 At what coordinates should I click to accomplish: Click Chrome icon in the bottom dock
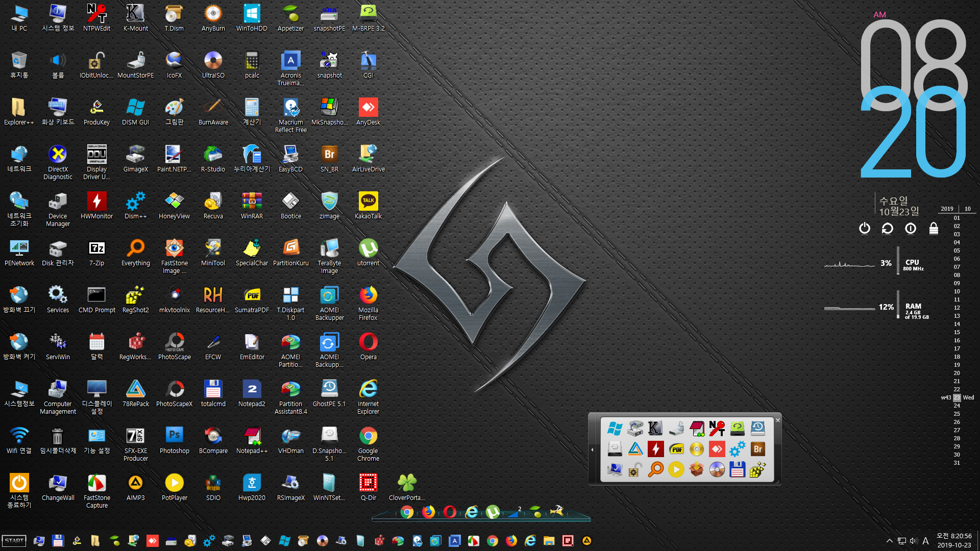pos(407,512)
